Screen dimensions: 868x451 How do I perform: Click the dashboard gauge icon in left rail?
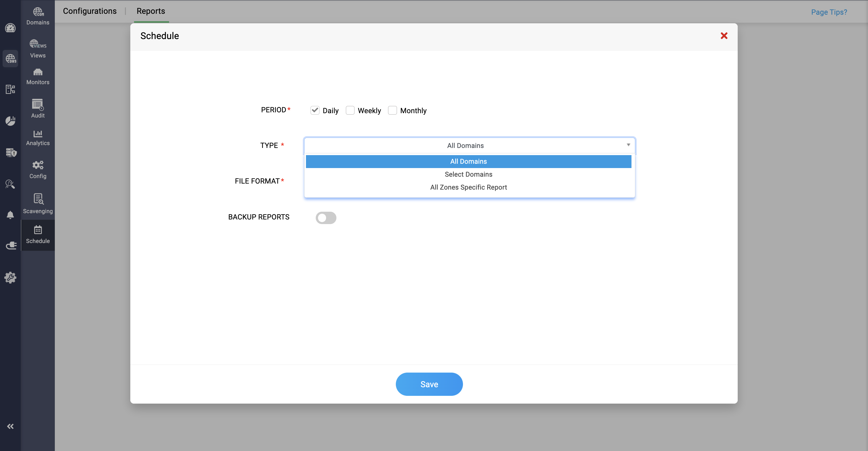pyautogui.click(x=10, y=28)
